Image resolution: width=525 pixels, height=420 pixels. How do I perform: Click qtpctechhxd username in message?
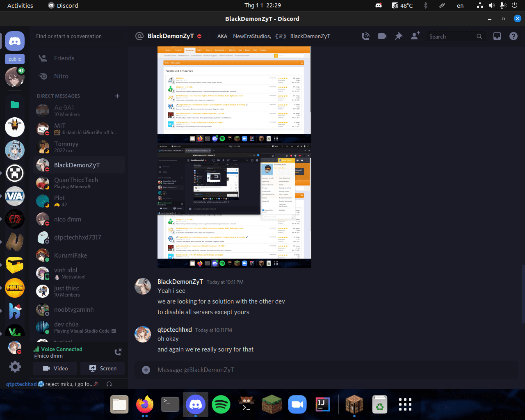175,330
